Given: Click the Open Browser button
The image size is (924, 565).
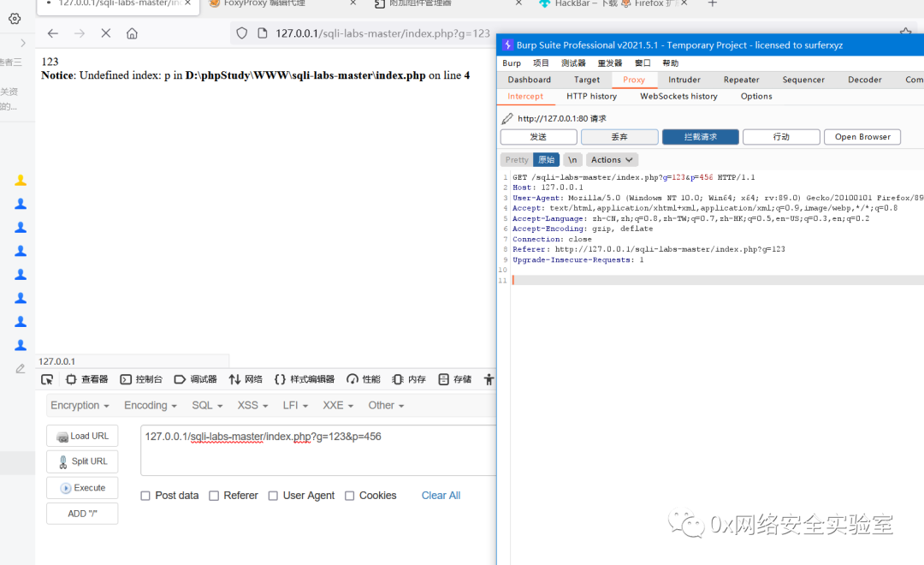Looking at the screenshot, I should click(862, 137).
